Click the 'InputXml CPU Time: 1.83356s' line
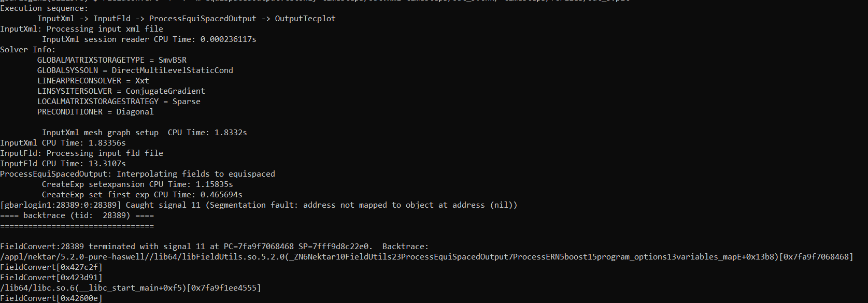The height and width of the screenshot is (303, 868). [63, 143]
